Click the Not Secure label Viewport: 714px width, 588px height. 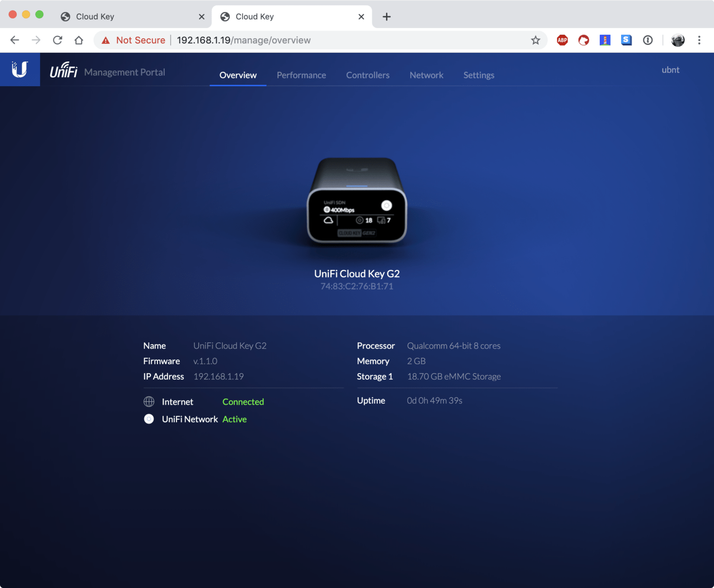[141, 40]
